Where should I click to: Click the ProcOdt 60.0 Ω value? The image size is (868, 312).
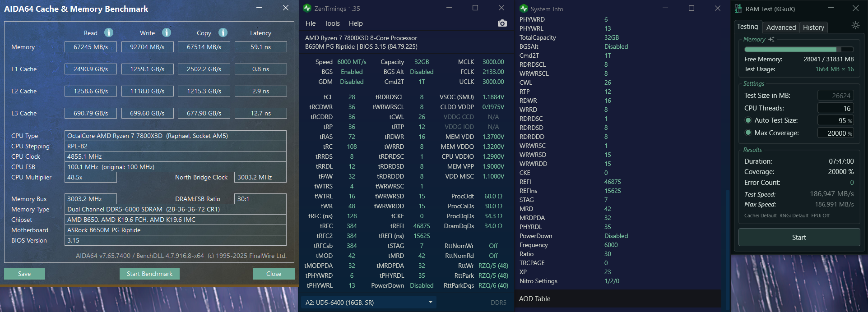[493, 196]
